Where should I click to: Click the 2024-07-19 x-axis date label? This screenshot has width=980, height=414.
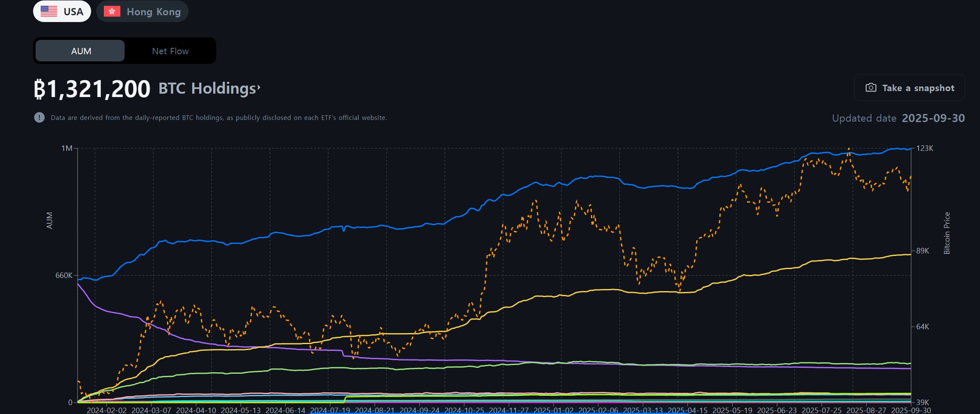330,410
